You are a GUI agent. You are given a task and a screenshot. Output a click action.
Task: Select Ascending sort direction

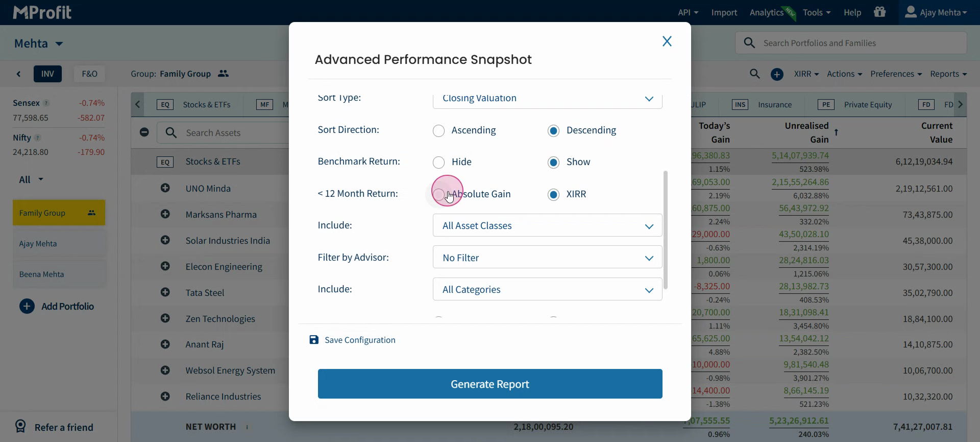pyautogui.click(x=438, y=131)
